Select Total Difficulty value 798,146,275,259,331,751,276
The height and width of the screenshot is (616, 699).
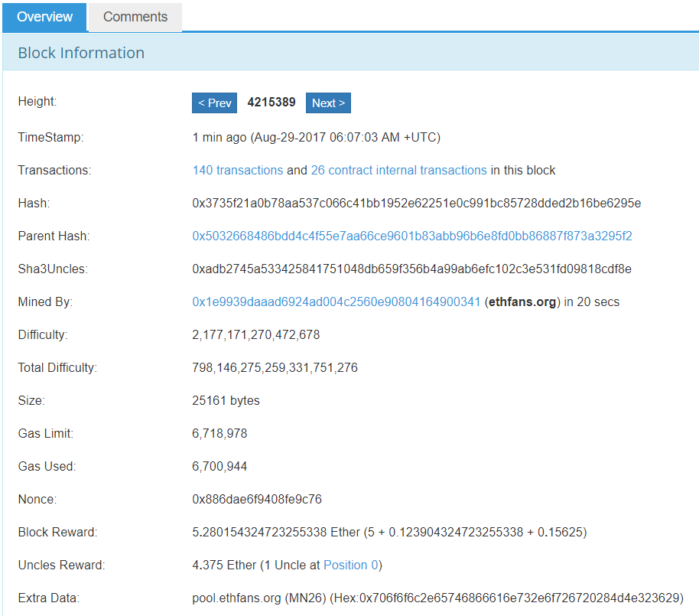275,368
